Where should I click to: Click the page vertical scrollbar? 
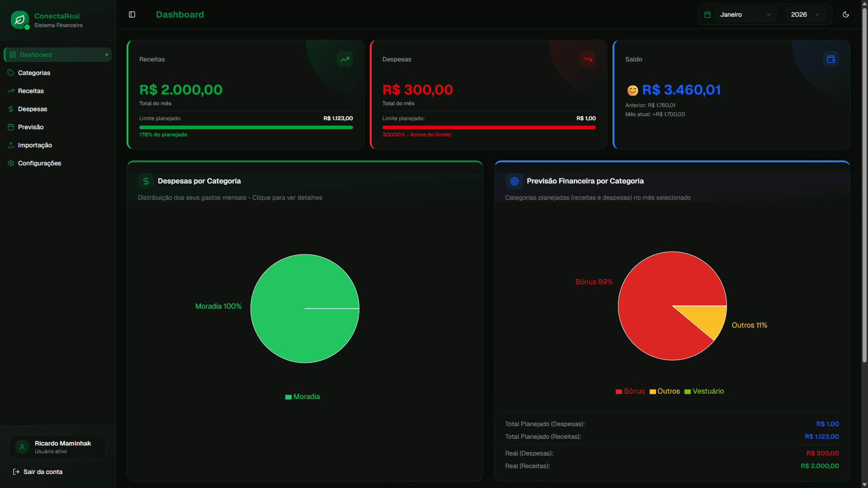click(x=864, y=185)
